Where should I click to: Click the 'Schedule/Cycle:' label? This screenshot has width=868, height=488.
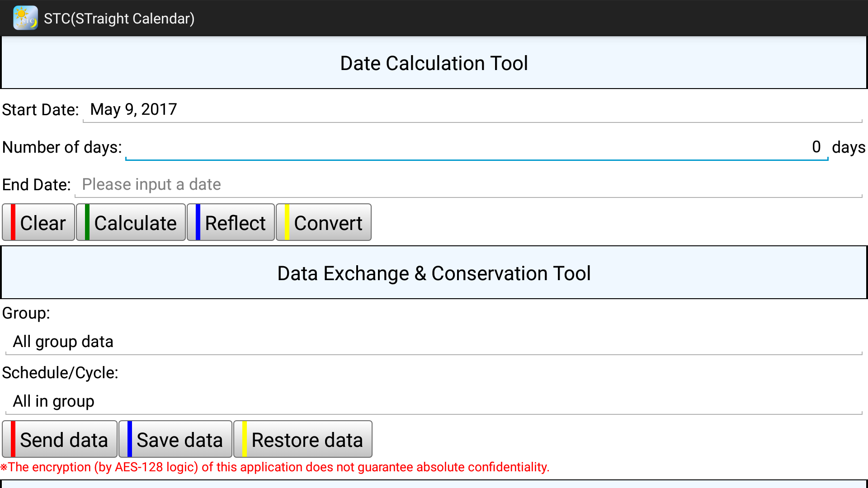60,373
